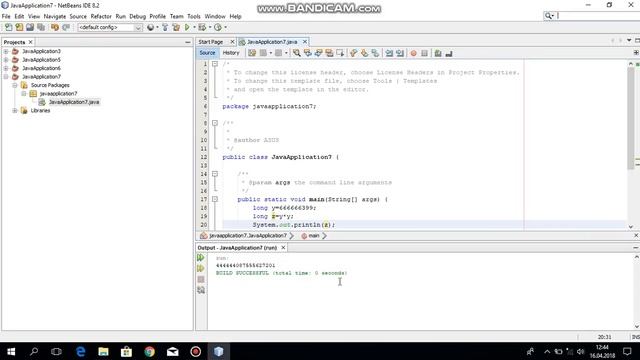Click javaapplication7.JavaApplication7 breadcrumb
This screenshot has height=360, width=640.
[x=248, y=236]
